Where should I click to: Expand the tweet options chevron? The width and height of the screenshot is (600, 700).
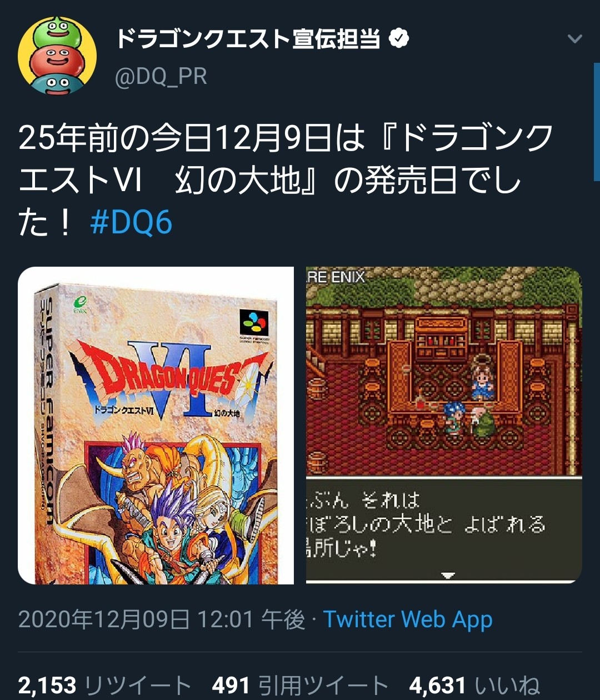point(574,39)
